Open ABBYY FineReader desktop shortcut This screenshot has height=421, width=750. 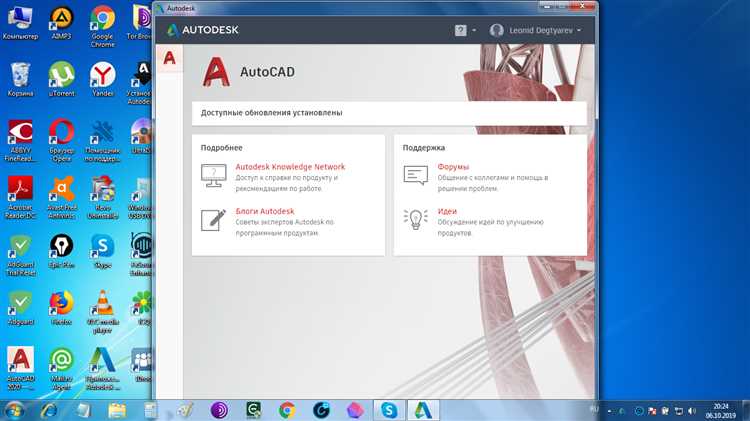(x=20, y=140)
